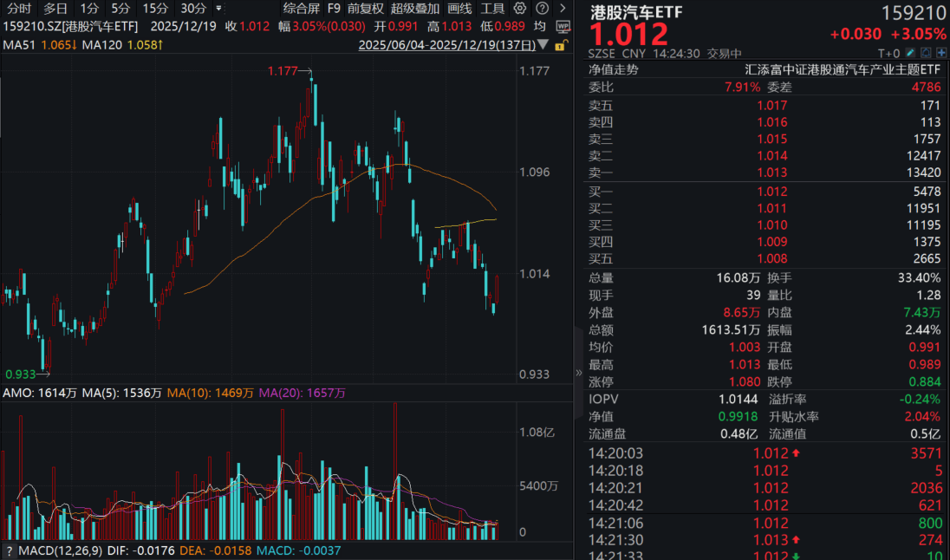Expand more time period options dropdown
The width and height of the screenshot is (950, 560).
[218, 9]
